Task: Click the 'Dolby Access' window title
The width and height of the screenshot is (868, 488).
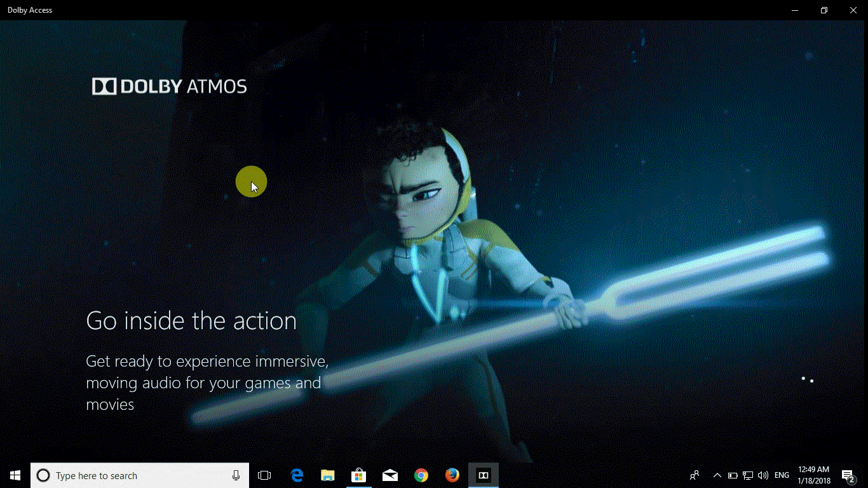Action: [x=30, y=10]
